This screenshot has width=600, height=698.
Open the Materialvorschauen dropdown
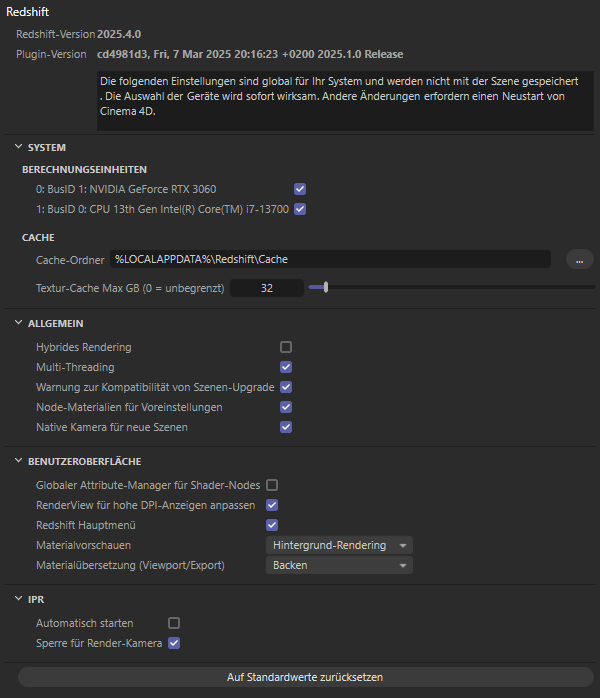[339, 545]
